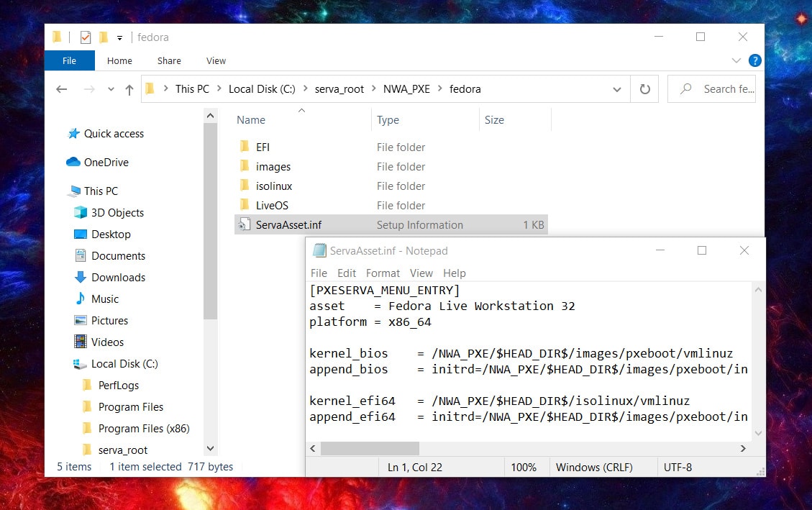Click Notepad horizontal scrollbar thumb
Screen dimensions: 812x510
[x=370, y=448]
